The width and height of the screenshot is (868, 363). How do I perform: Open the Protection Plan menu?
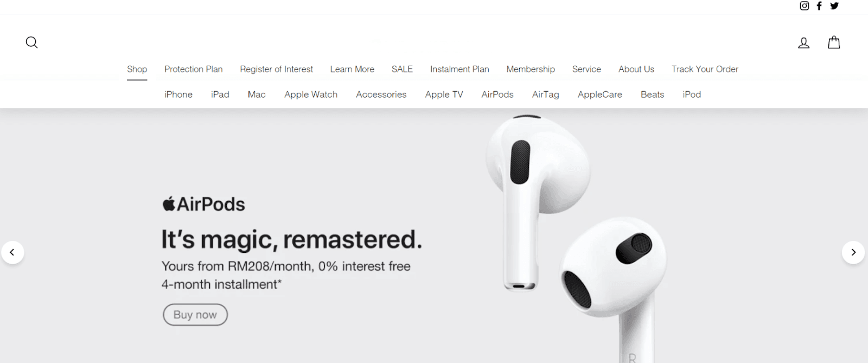click(194, 69)
